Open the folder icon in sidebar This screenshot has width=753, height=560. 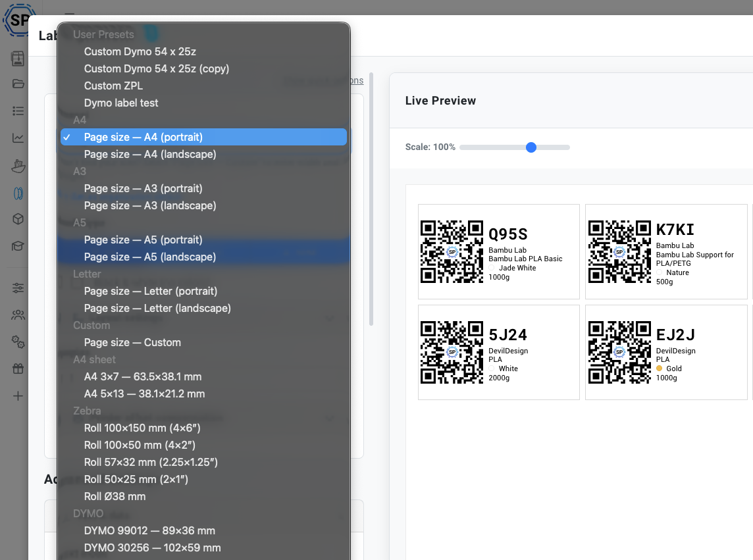point(18,84)
